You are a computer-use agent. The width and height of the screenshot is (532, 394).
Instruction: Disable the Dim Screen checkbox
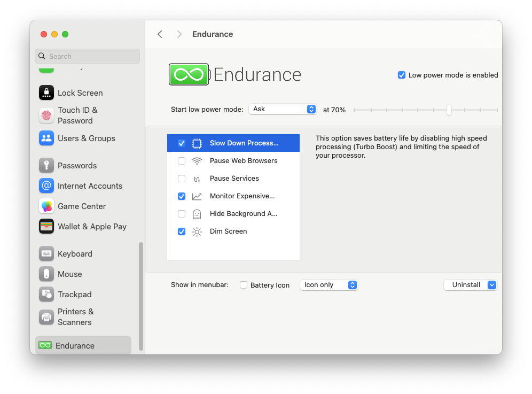click(x=182, y=231)
